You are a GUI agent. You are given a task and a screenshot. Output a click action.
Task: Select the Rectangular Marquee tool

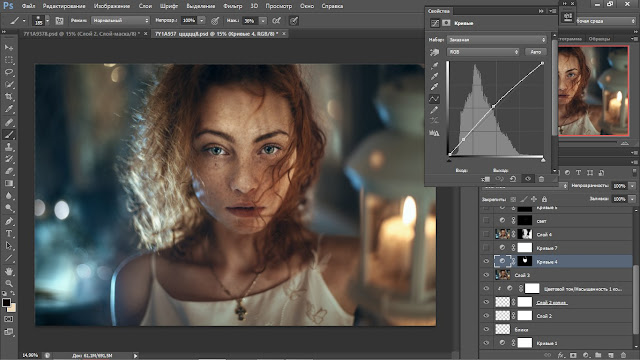coord(9,60)
